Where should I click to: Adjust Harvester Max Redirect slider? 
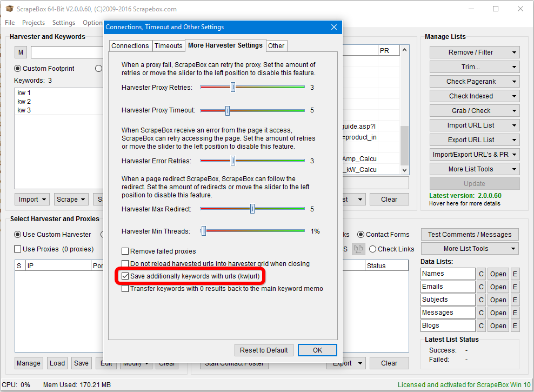coord(252,209)
